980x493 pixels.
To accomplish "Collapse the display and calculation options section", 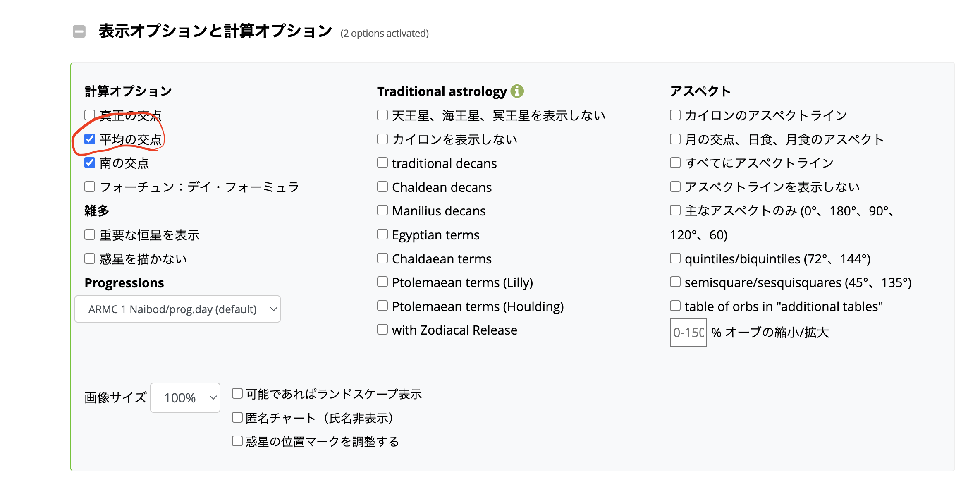I will click(x=79, y=31).
